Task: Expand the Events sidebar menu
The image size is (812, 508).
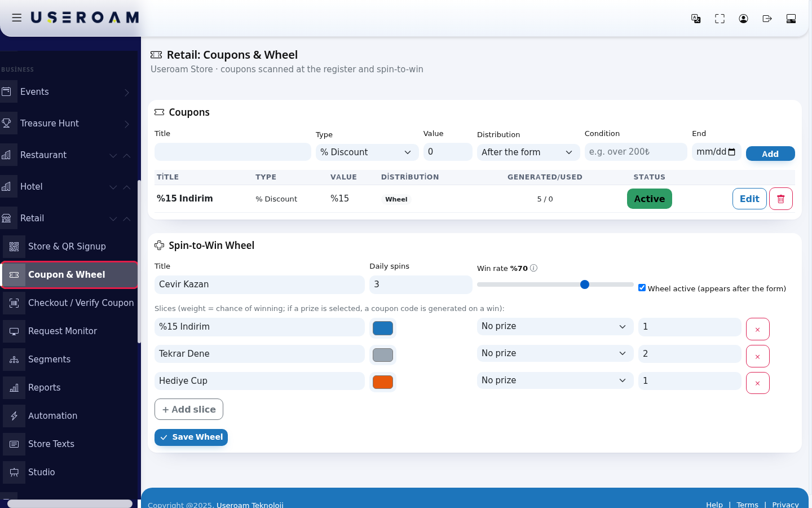Action: pos(126,92)
